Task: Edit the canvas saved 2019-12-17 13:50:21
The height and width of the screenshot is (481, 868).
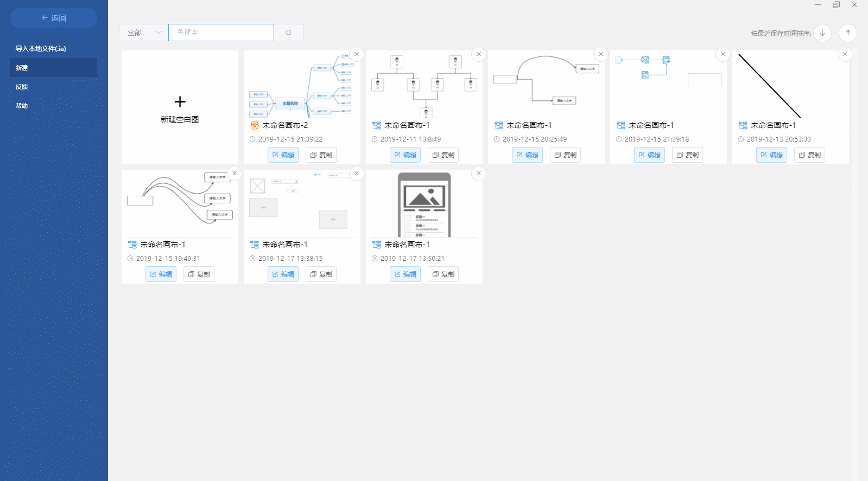Action: point(405,274)
